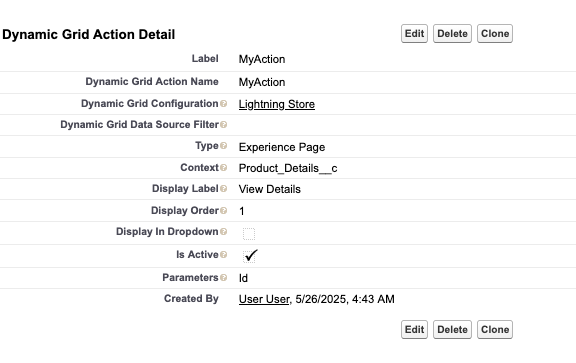Image resolution: width=576 pixels, height=363 pixels.
Task: Open the Lightning Store configuration link
Action: (277, 104)
